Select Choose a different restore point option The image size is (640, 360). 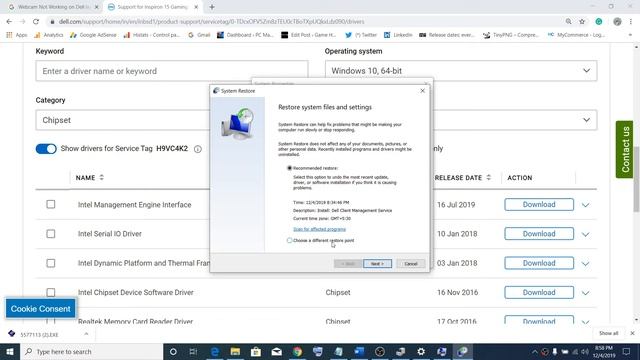[x=289, y=240]
